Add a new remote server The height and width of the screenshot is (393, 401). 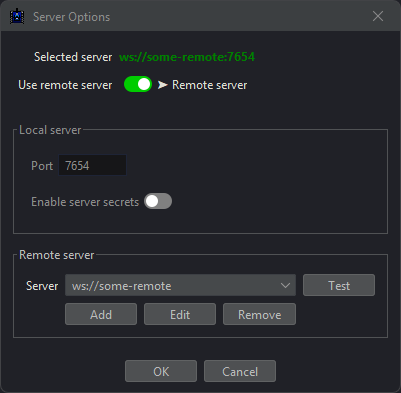[x=101, y=314]
